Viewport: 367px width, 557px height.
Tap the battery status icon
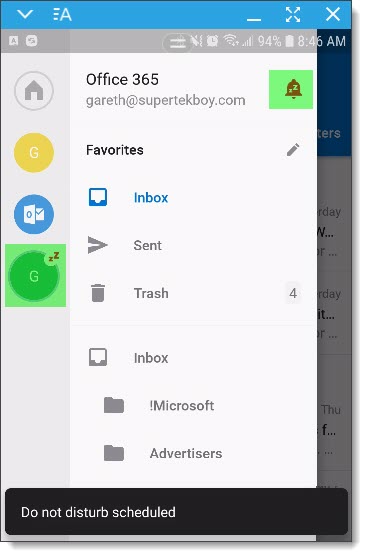pos(290,41)
